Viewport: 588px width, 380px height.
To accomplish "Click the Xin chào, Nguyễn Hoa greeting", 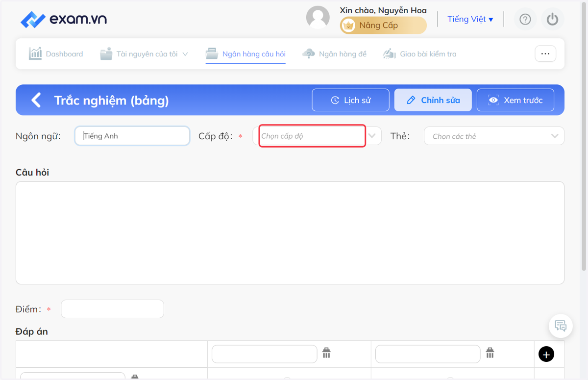I will point(383,10).
